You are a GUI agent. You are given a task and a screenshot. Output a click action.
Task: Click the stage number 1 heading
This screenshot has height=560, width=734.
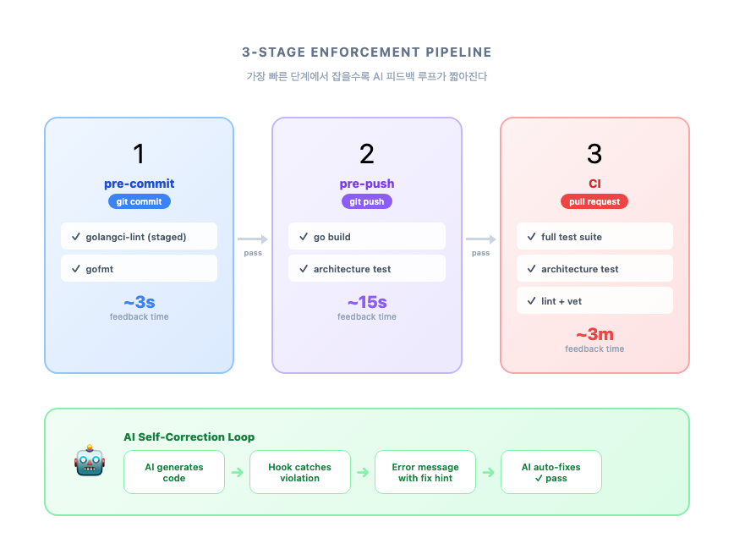point(139,153)
